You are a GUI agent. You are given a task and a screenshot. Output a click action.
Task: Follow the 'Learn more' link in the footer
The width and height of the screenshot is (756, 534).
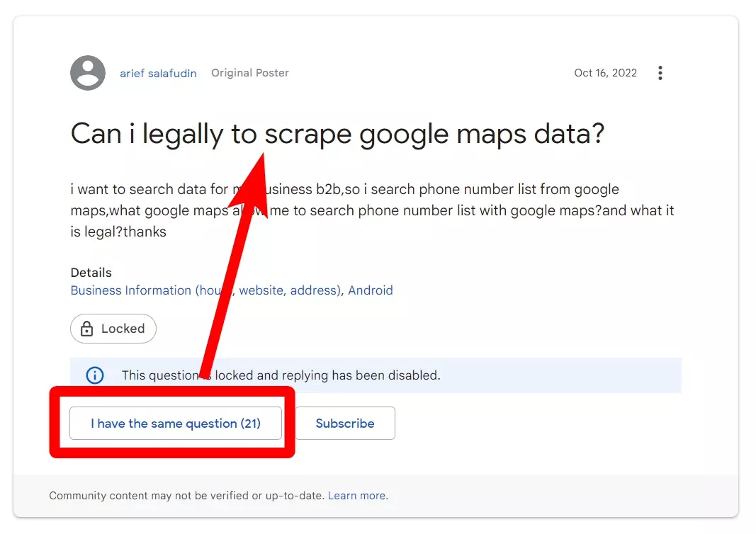pos(356,495)
